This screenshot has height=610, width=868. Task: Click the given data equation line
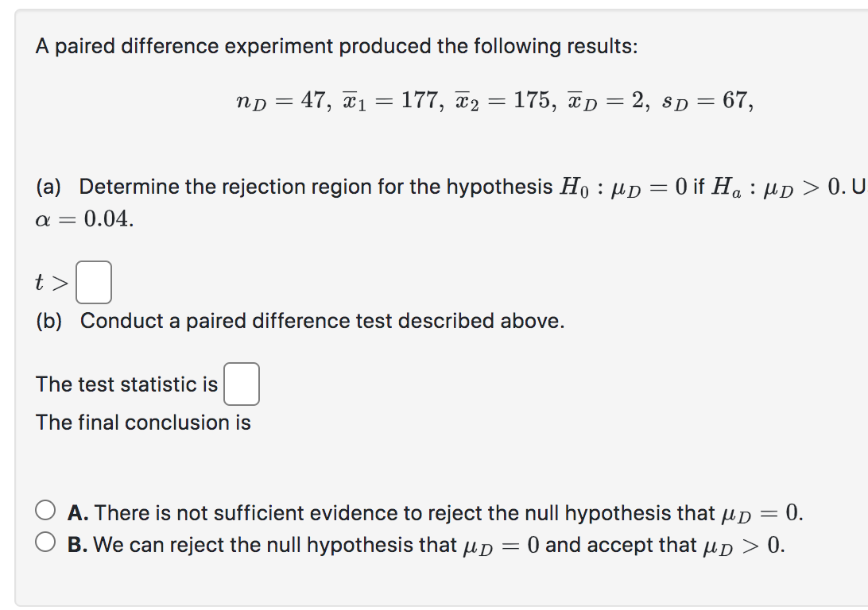pyautogui.click(x=493, y=100)
